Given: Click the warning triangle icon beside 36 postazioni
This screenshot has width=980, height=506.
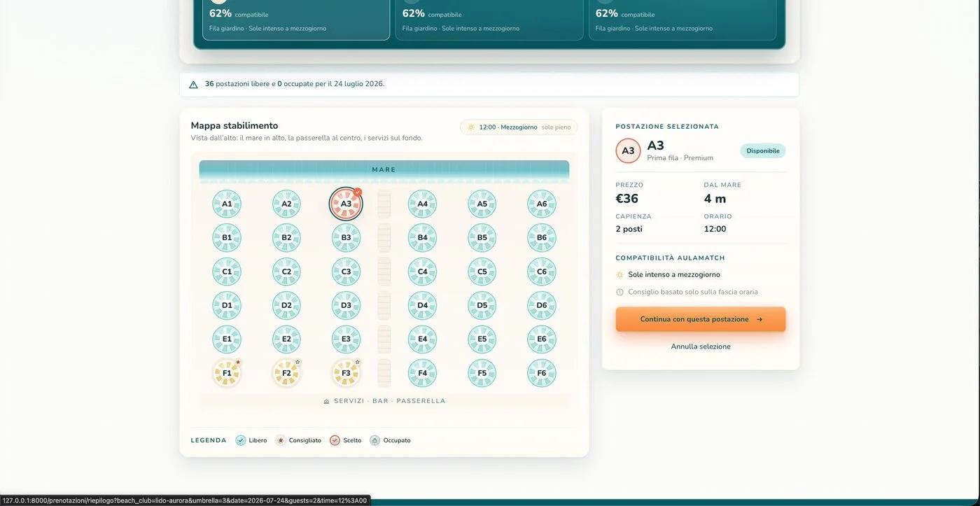Looking at the screenshot, I should (193, 85).
